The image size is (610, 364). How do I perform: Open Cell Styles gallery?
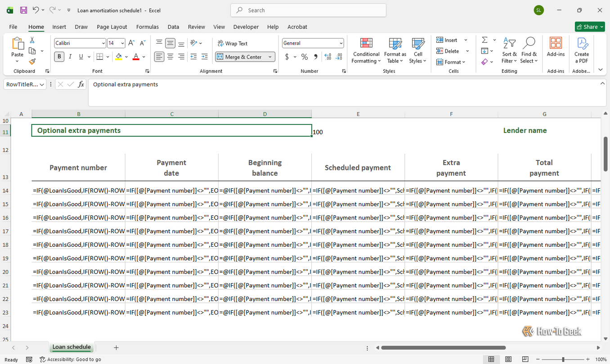coord(418,50)
